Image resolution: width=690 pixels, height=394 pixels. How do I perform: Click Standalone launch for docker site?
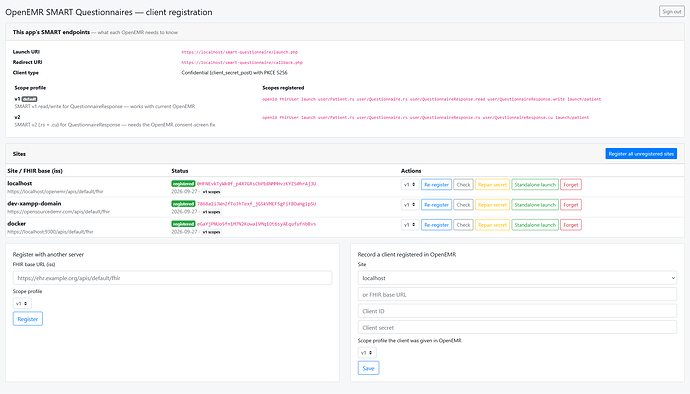click(x=535, y=225)
